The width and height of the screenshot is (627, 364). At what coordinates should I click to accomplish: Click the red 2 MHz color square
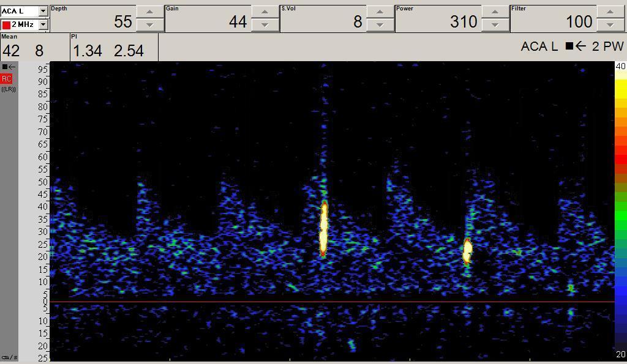coord(6,24)
